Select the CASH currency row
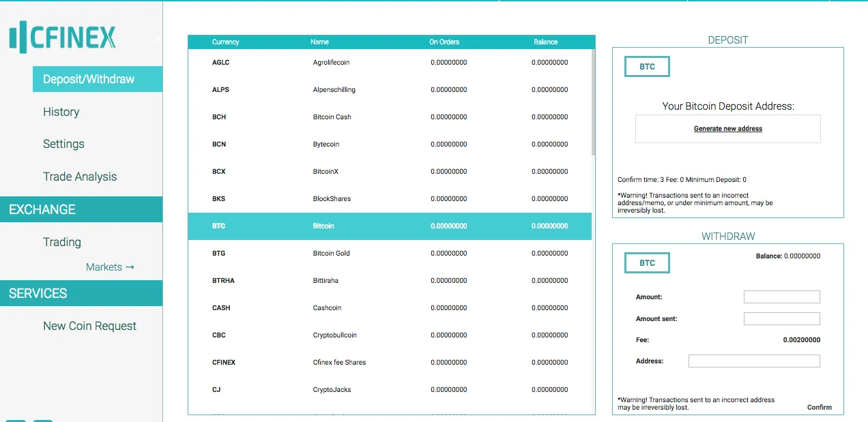This screenshot has height=422, width=868. click(390, 308)
